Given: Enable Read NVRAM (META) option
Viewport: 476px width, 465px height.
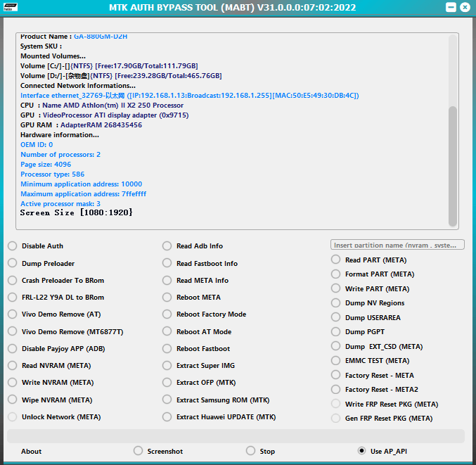Looking at the screenshot, I should tap(13, 366).
